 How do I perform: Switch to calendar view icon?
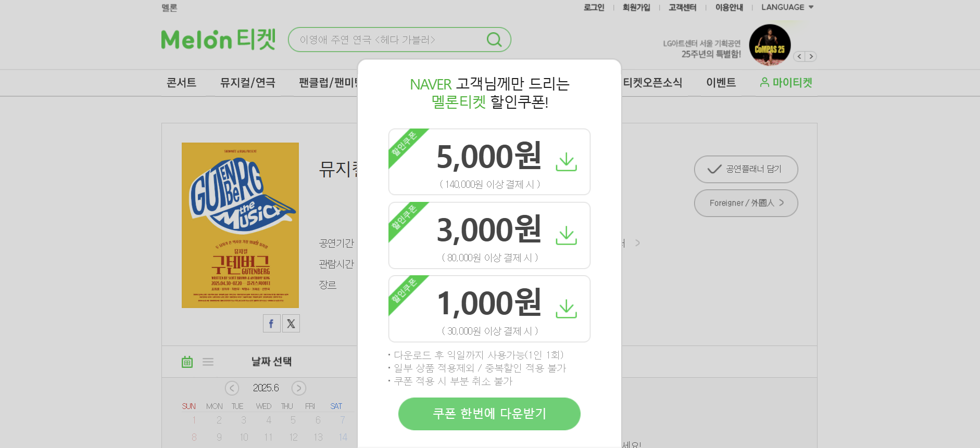tap(187, 362)
